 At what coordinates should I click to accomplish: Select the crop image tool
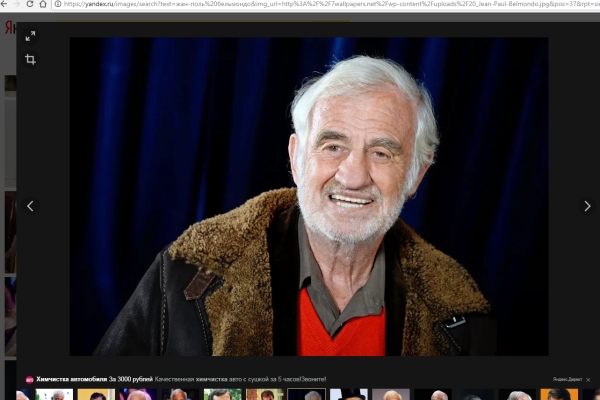tap(30, 60)
